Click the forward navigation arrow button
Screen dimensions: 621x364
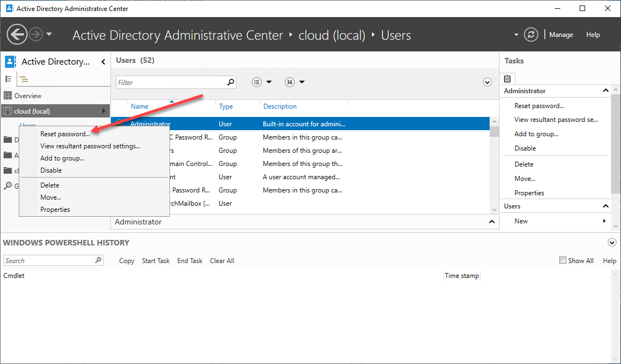click(x=36, y=34)
